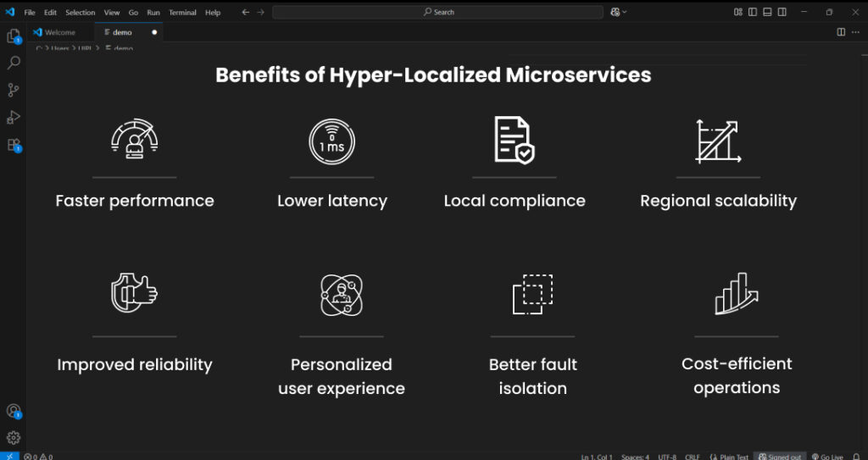
Task: Open the View menu
Action: click(x=112, y=12)
